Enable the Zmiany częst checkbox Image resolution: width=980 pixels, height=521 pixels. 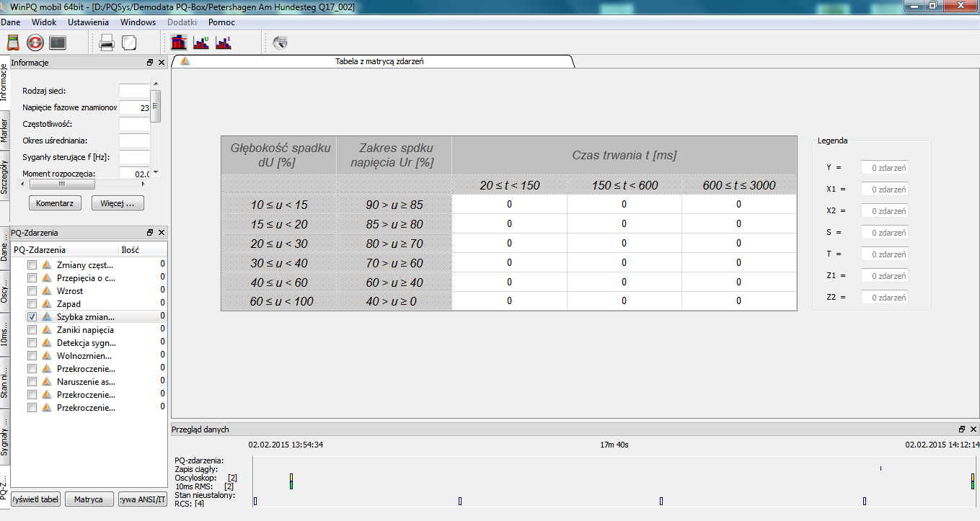[x=32, y=265]
